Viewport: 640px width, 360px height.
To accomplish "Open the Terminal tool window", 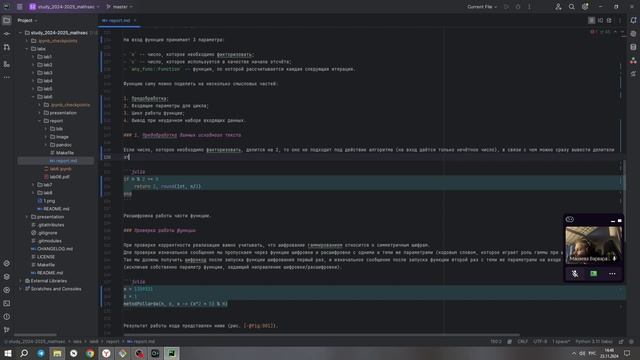I will (x=7, y=304).
